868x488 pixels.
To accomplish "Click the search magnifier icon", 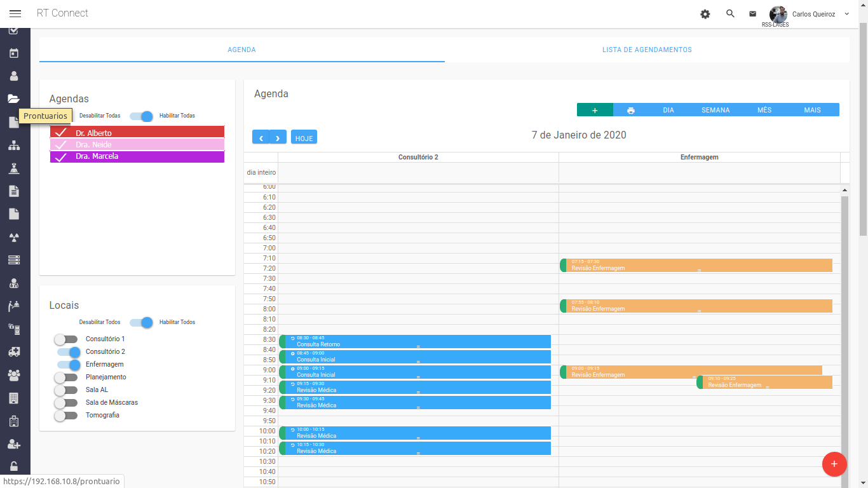I will tap(730, 13).
